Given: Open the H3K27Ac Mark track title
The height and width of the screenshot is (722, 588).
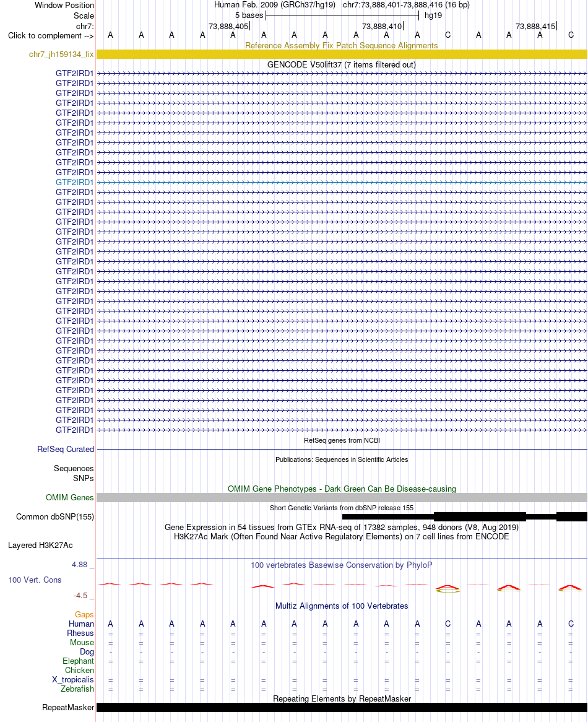Looking at the screenshot, I should (342, 536).
